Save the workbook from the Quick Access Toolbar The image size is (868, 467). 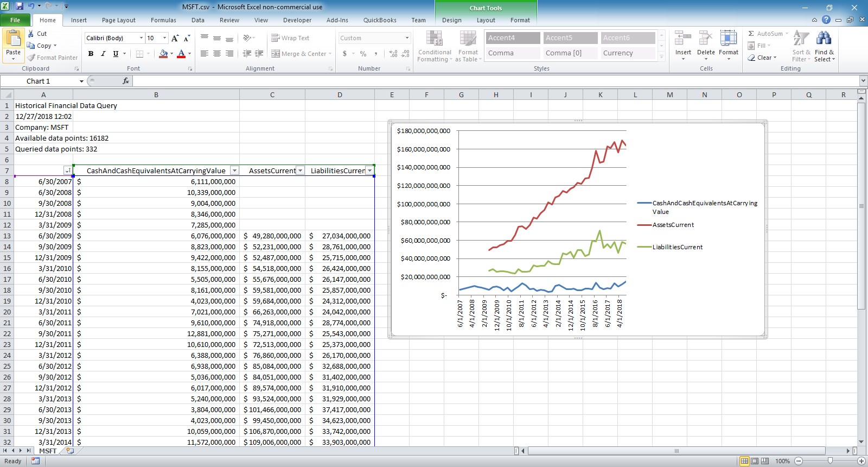20,7
